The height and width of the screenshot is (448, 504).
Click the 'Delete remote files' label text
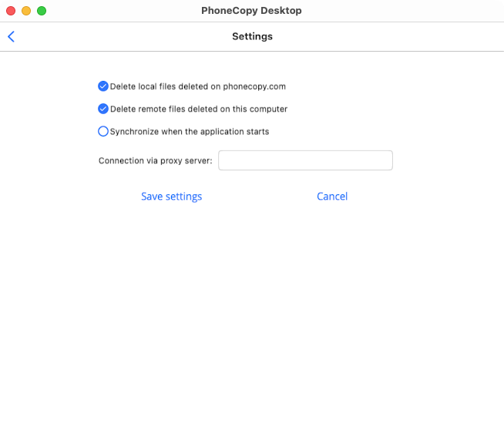tap(198, 109)
